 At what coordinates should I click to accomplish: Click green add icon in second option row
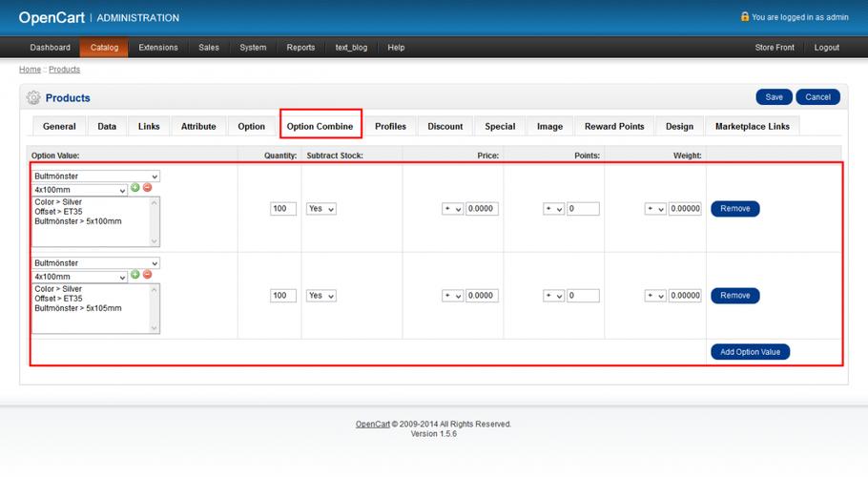(x=135, y=275)
